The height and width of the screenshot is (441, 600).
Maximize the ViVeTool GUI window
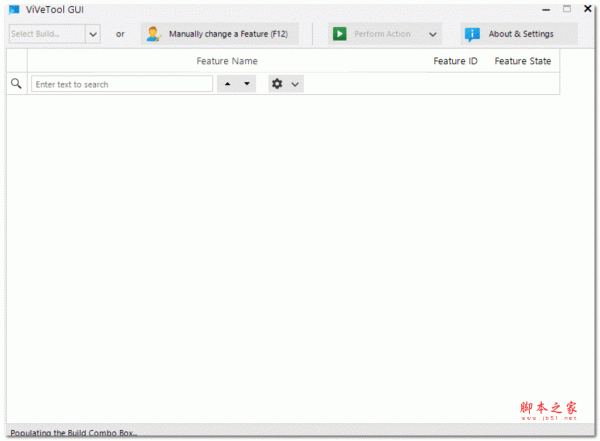tap(567, 9)
